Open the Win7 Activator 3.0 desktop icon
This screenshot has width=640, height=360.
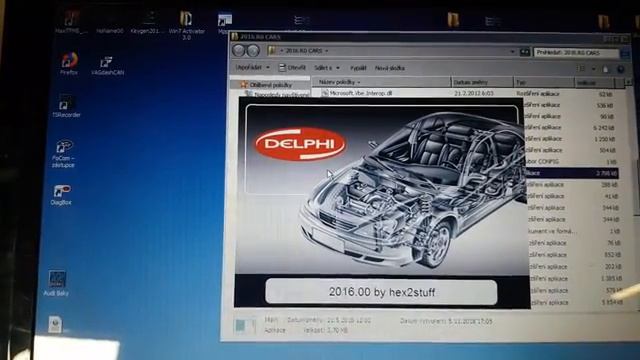pyautogui.click(x=186, y=25)
